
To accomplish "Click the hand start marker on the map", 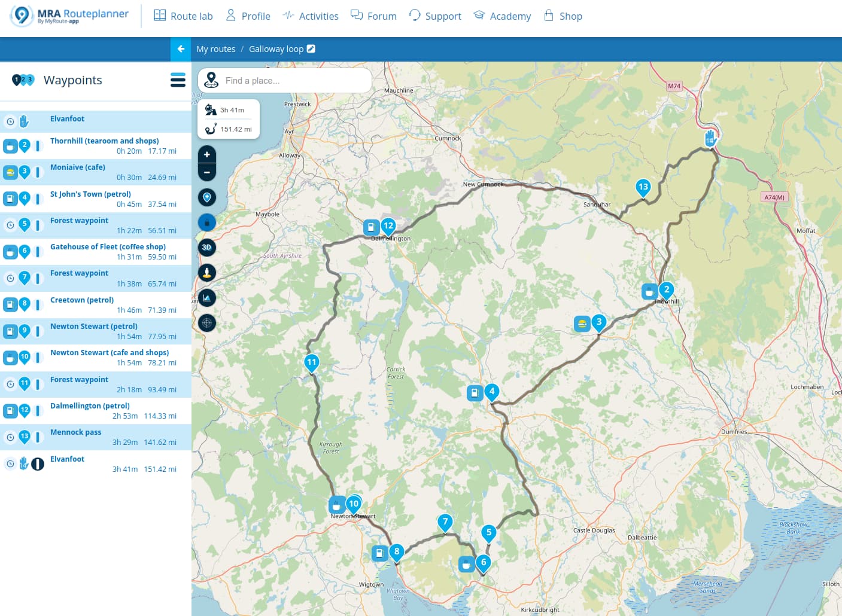I will pos(710,138).
